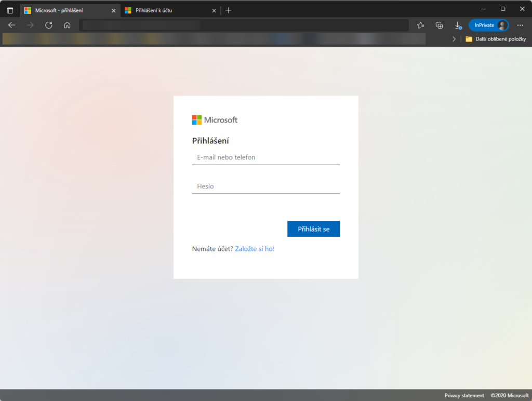Maximize the browser window
This screenshot has width=532, height=401.
tap(503, 9)
